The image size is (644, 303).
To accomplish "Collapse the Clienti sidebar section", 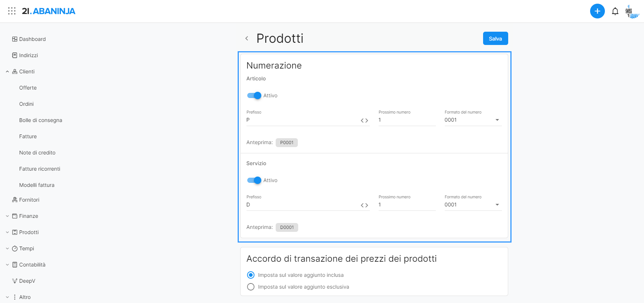I will [x=7, y=72].
